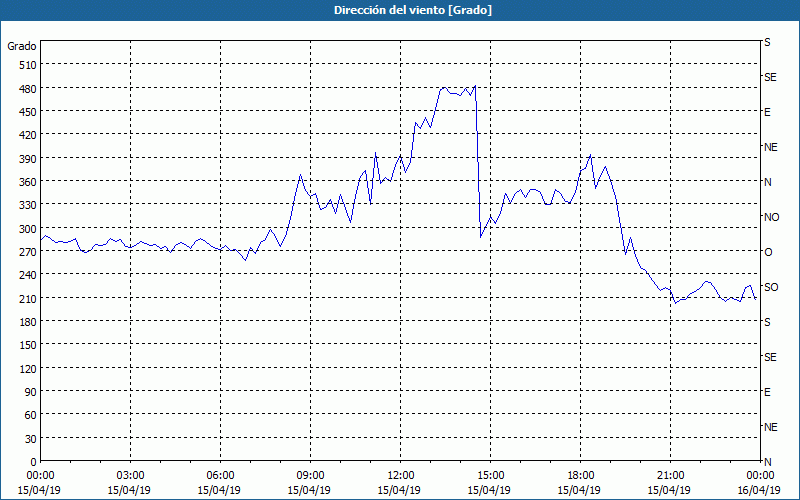Screen dimensions: 800x500
Task: Click the 240 y-axis label
Action: [29, 276]
